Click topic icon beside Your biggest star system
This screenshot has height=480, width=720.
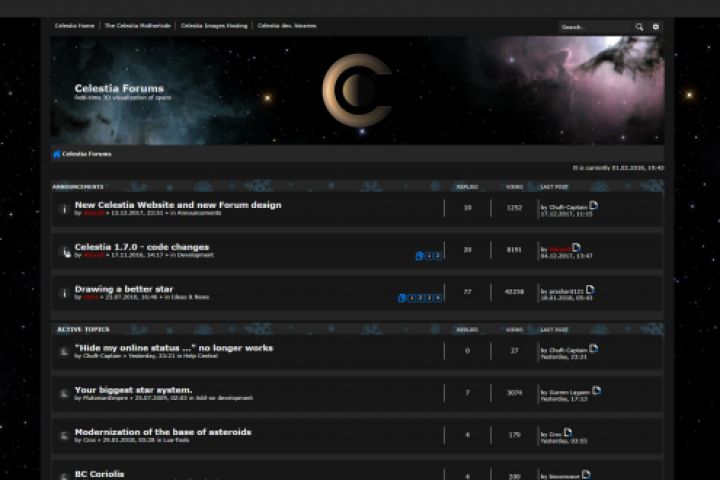[x=64, y=394]
